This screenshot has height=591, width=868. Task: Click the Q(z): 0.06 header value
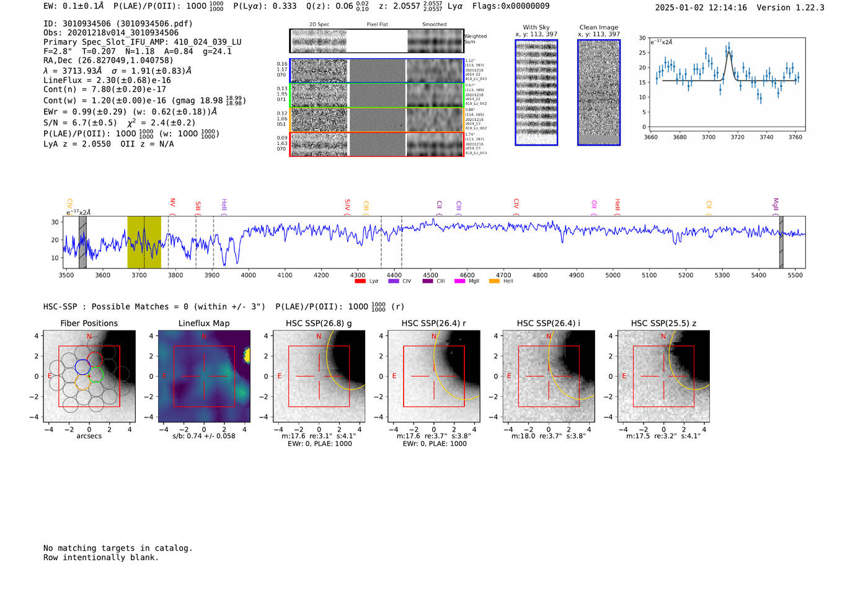(335, 6)
